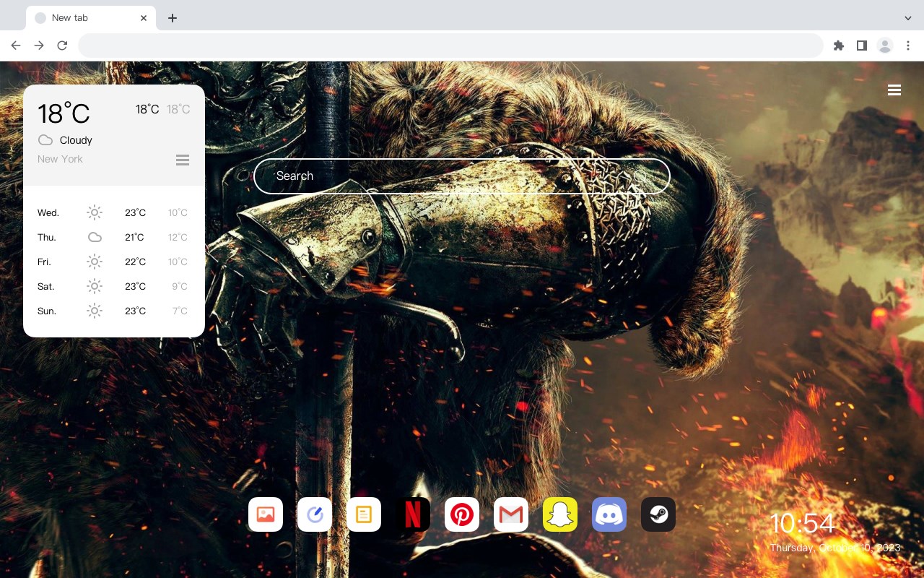Open the Extensions puzzle icon
924x578 pixels.
[838, 46]
